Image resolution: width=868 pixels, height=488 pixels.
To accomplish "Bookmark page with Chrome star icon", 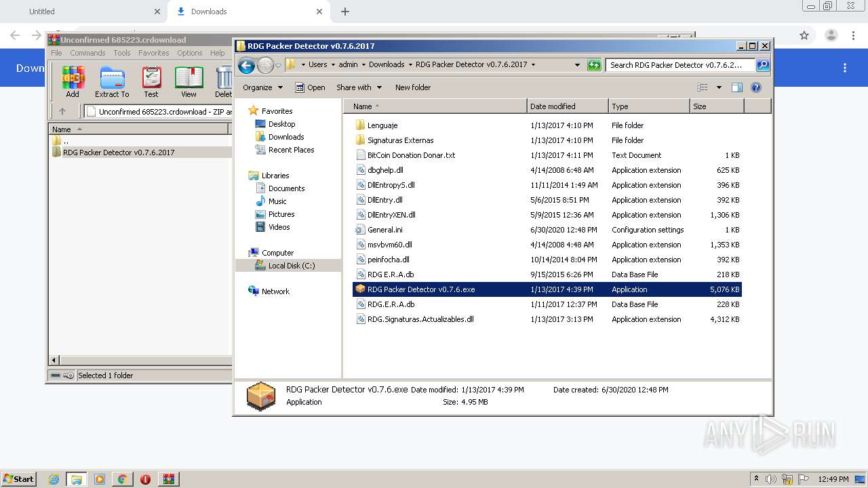I will point(804,35).
